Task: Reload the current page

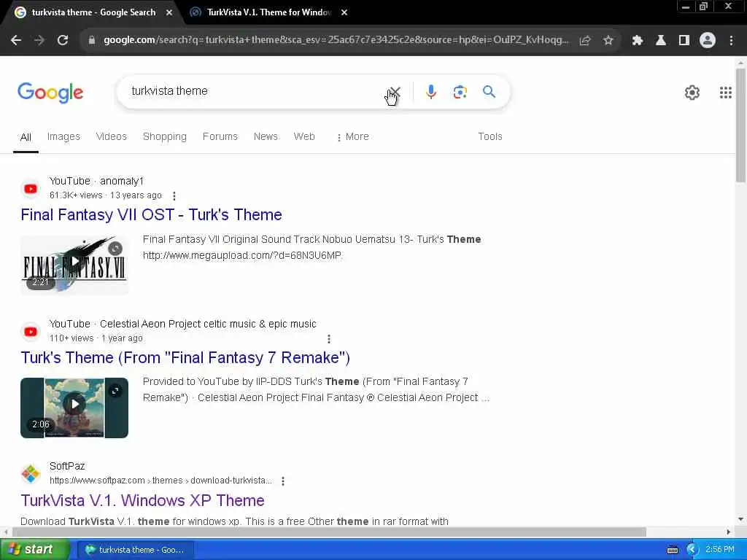Action: (x=63, y=41)
